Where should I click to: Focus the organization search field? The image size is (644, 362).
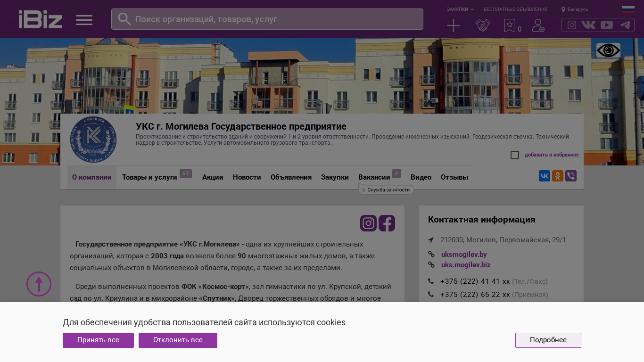pos(267,19)
